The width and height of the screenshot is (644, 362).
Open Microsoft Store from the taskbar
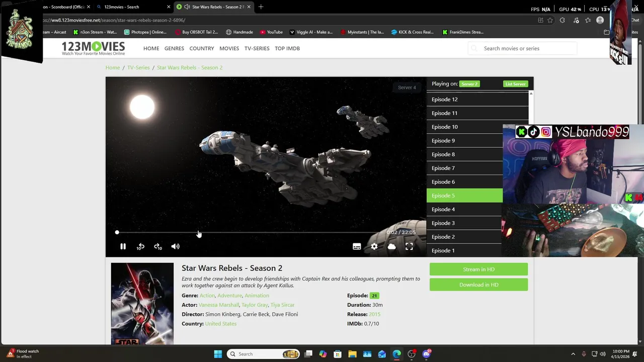338,354
